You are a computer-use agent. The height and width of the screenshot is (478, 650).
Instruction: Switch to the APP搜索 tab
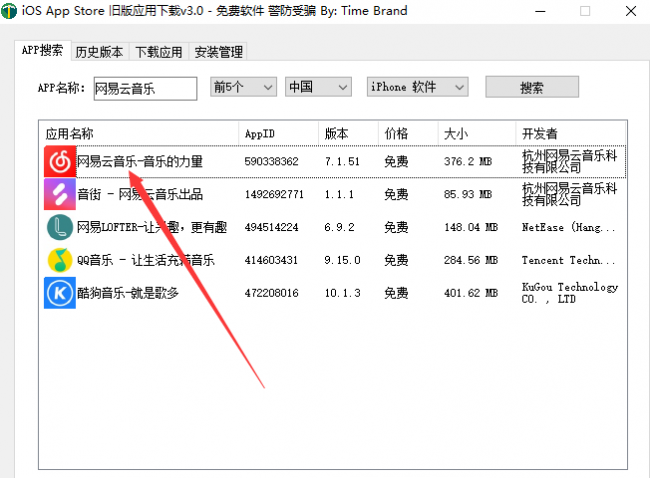[x=42, y=51]
